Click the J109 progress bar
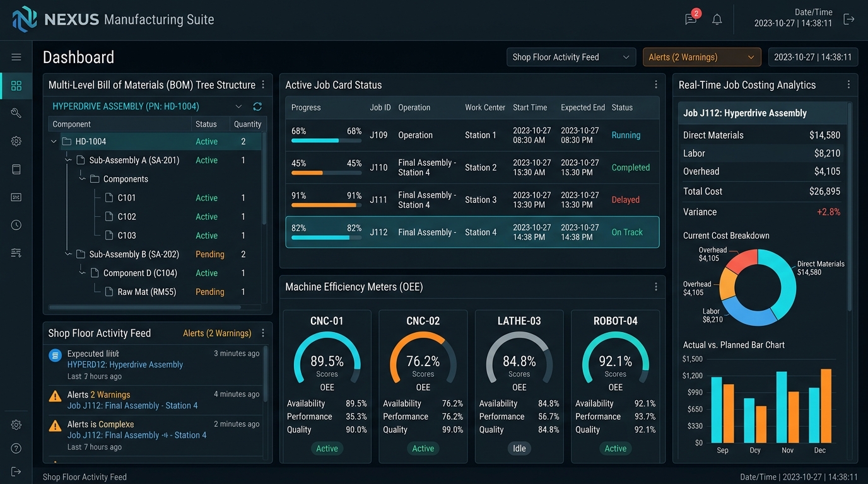Viewport: 868px width, 484px height. [326, 140]
